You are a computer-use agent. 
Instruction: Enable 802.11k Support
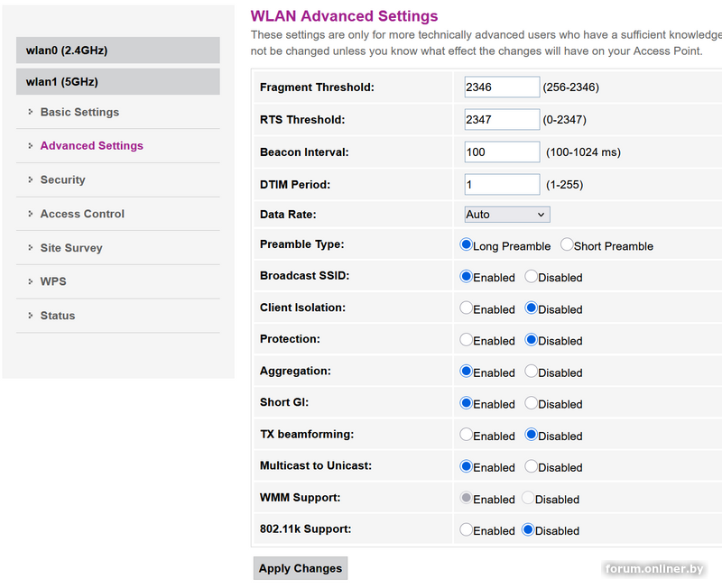pos(466,530)
